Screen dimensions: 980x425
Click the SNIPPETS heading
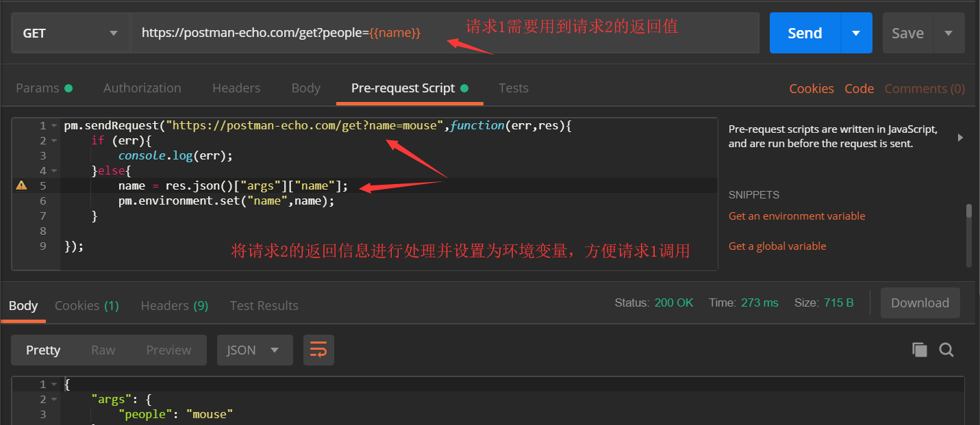(754, 194)
